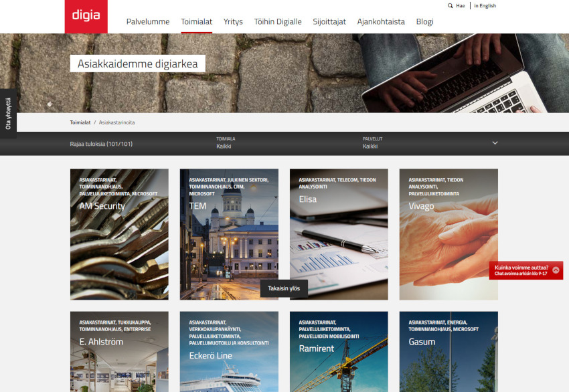Open the Vivago customer story card

coord(449,234)
